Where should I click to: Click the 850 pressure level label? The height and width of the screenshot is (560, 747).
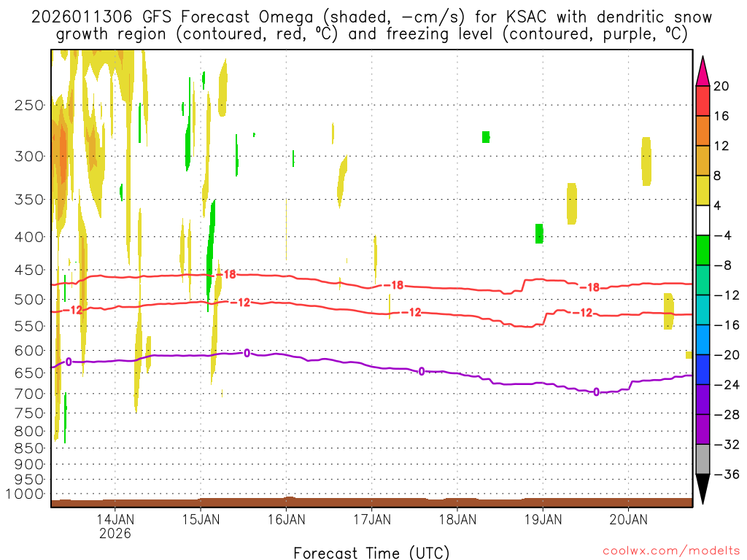click(29, 448)
